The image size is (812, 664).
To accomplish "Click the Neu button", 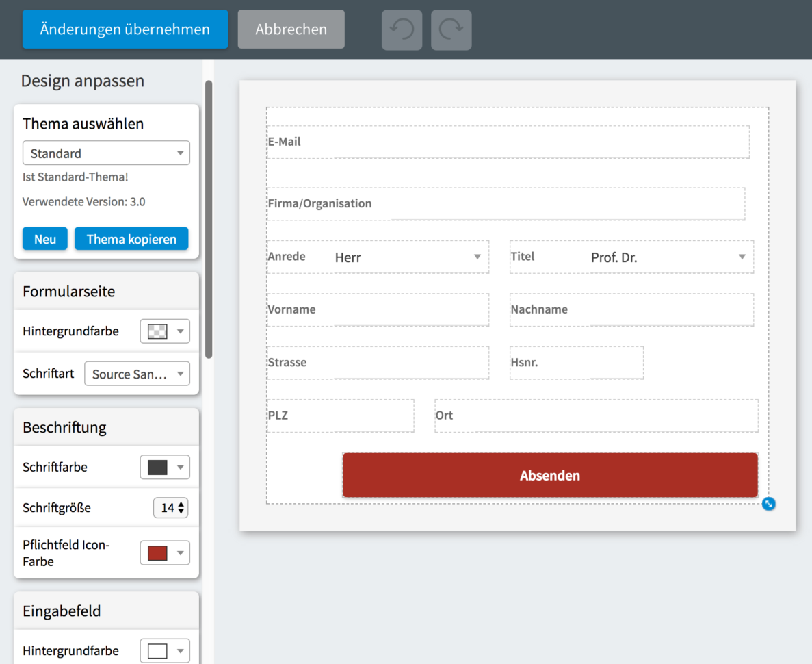I will coord(44,239).
